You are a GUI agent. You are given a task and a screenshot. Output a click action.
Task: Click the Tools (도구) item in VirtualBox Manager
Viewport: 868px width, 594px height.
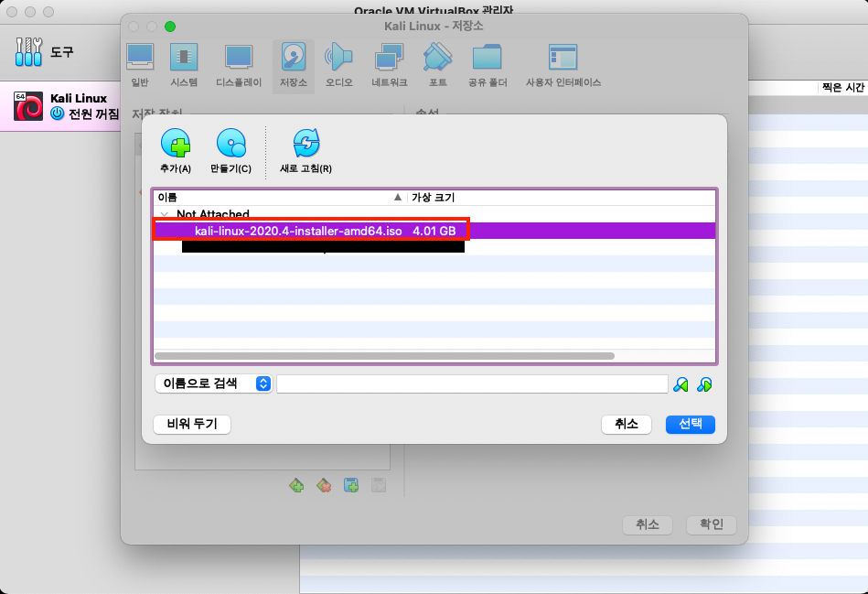[60, 52]
